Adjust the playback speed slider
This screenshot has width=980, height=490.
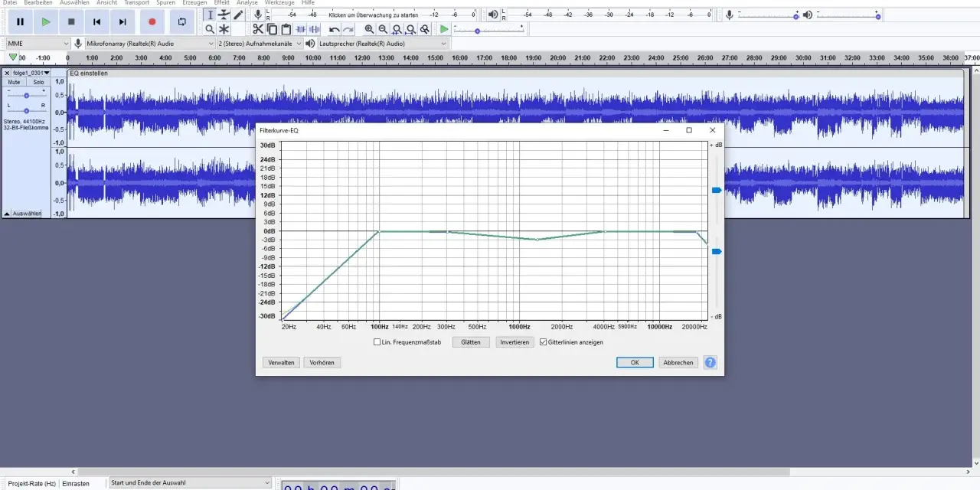pos(488,30)
